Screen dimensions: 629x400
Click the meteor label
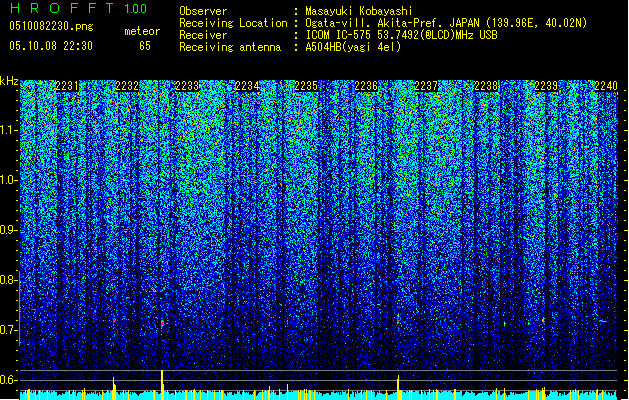coord(142,31)
